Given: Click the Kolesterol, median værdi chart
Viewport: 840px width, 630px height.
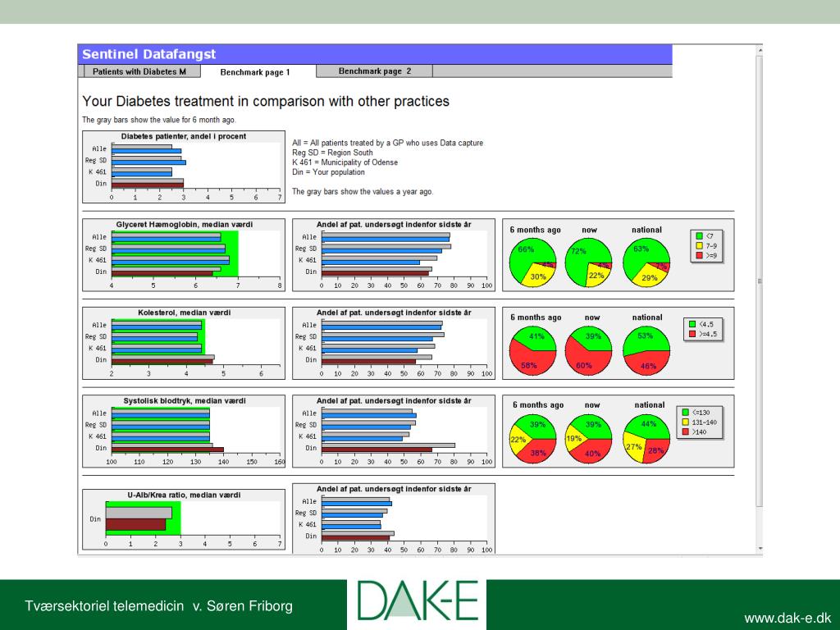Looking at the screenshot, I should 184,343.
